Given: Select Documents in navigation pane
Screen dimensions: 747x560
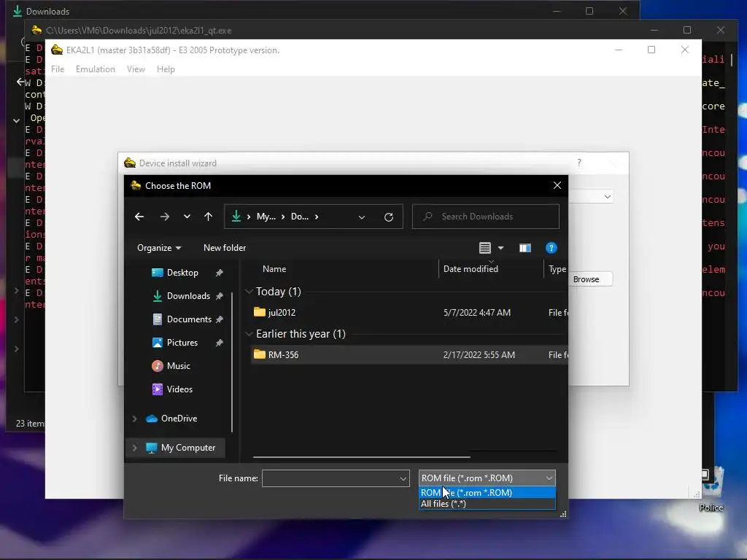Looking at the screenshot, I should 189,319.
